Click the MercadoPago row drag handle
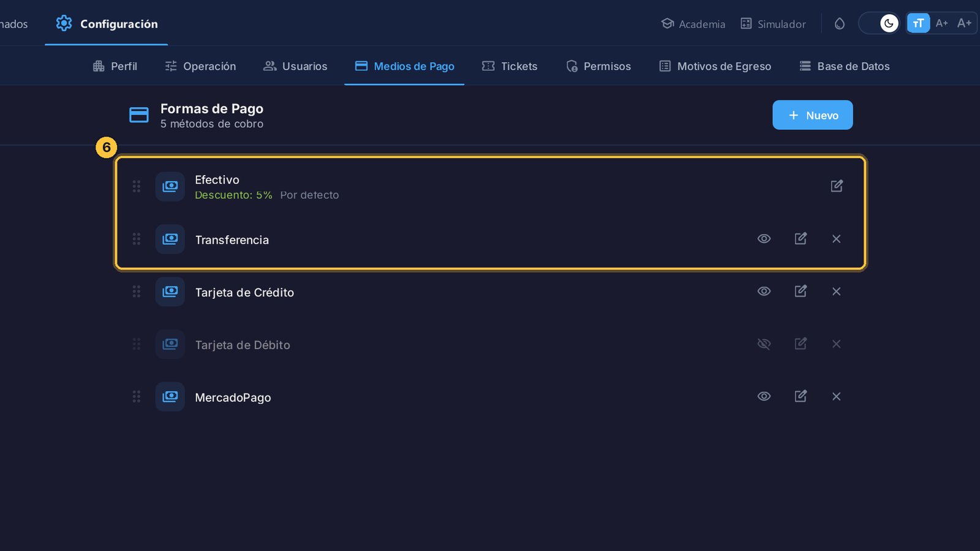The height and width of the screenshot is (551, 980). click(x=137, y=397)
